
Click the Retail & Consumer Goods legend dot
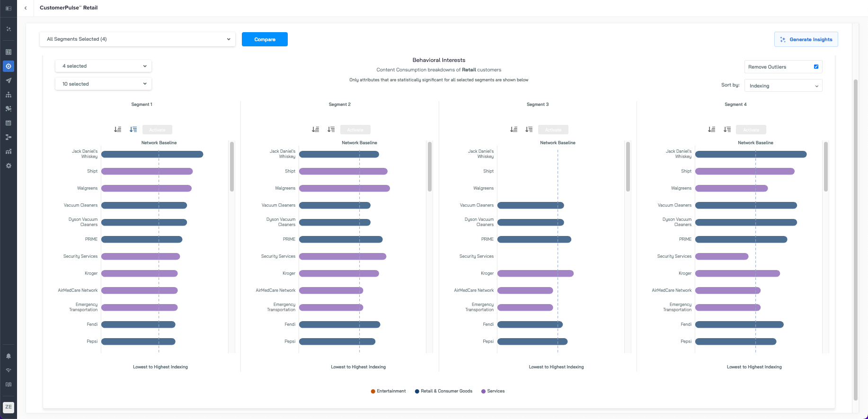417,392
